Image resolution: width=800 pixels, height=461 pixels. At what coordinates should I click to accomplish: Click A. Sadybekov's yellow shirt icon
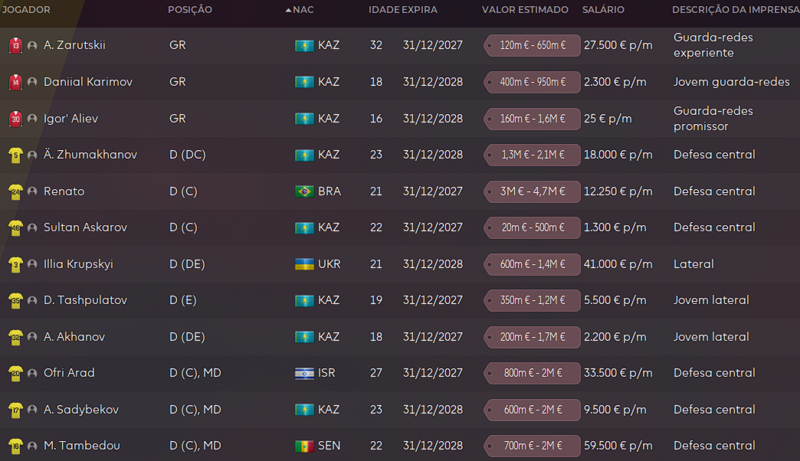(x=15, y=410)
